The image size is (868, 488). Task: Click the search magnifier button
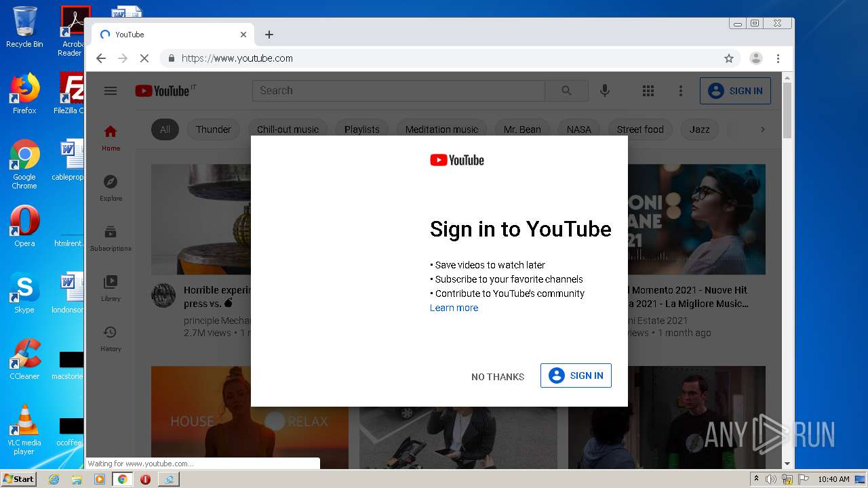pos(566,91)
